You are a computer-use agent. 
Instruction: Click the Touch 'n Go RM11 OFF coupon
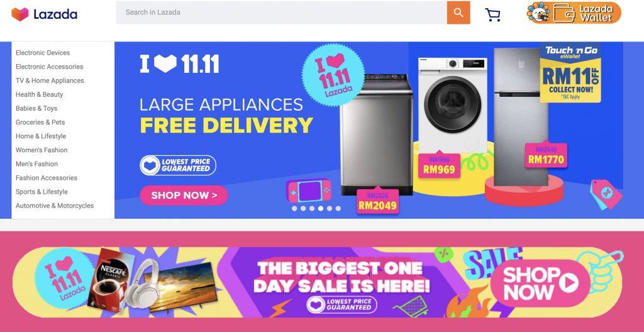point(570,72)
